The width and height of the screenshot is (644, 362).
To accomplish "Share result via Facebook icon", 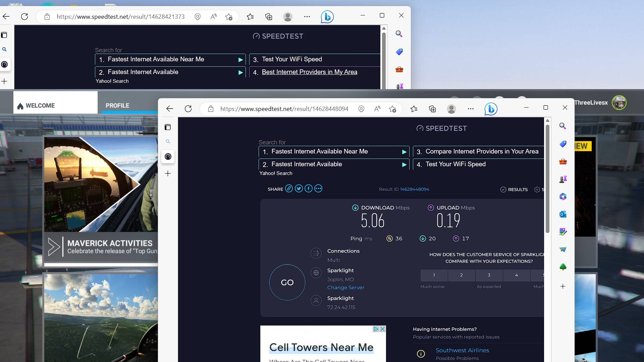I will pos(308,188).
